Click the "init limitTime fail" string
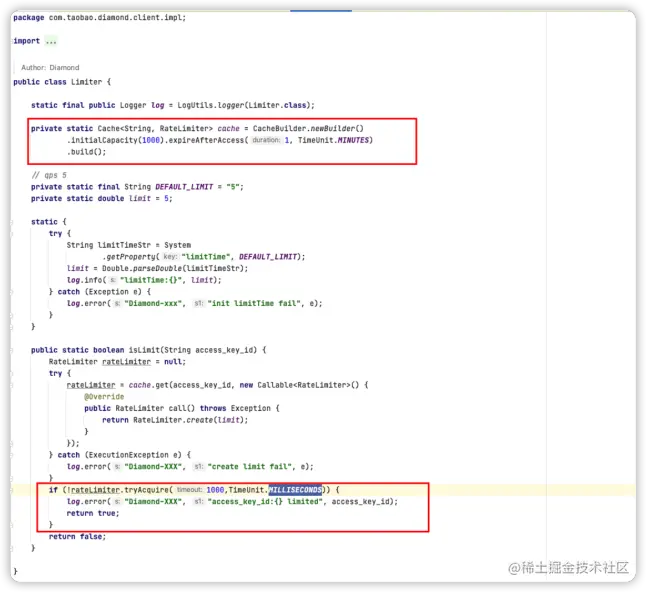The height and width of the screenshot is (592, 646). [x=254, y=304]
